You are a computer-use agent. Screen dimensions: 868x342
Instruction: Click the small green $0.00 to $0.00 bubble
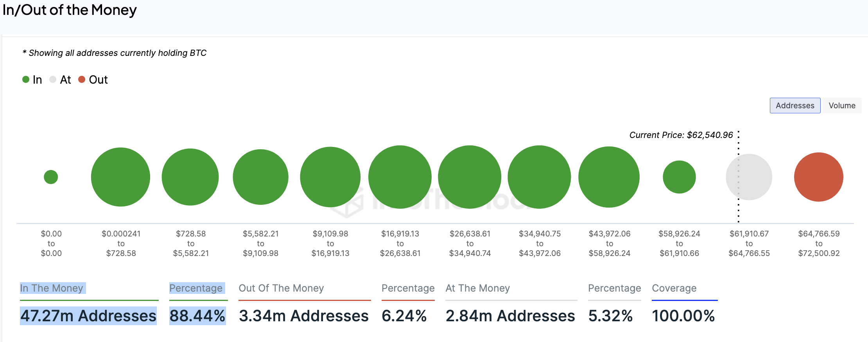pos(51,177)
